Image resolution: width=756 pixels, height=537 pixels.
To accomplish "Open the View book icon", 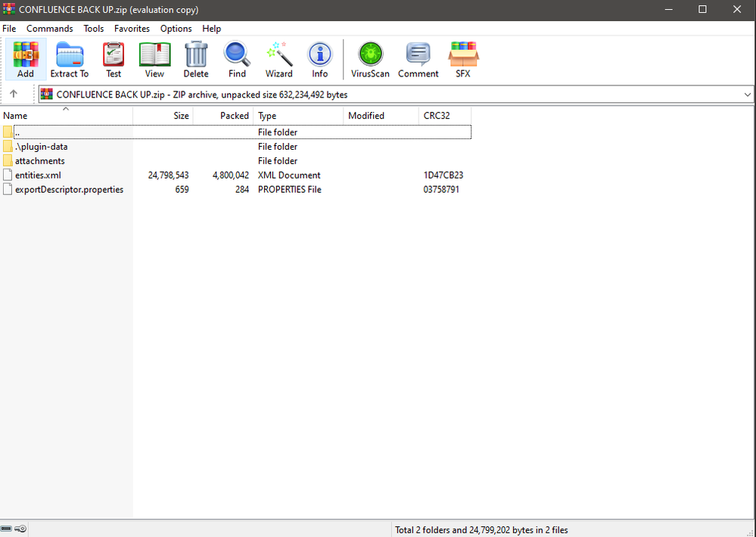I will pyautogui.click(x=154, y=59).
